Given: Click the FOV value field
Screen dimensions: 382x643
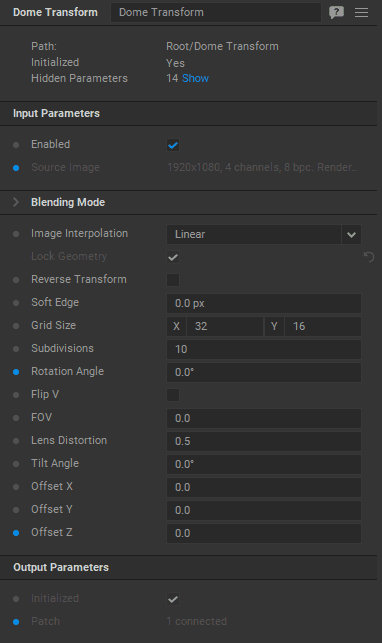Looking at the screenshot, I should (264, 418).
